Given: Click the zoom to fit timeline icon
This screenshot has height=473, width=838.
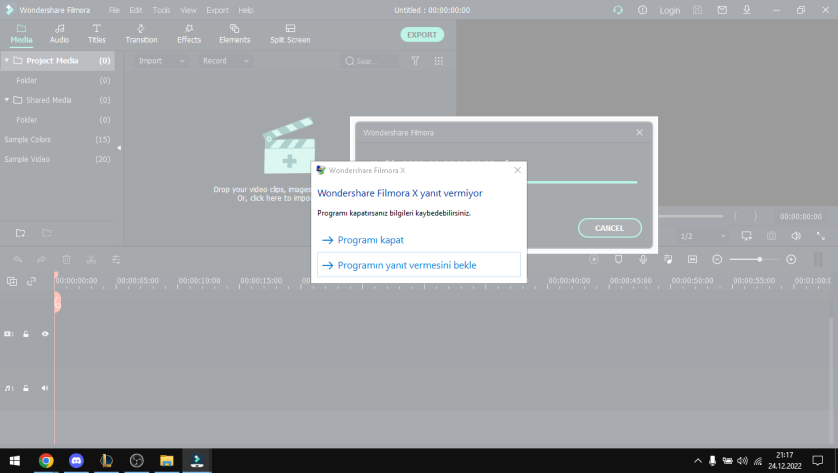Looking at the screenshot, I should [x=693, y=259].
